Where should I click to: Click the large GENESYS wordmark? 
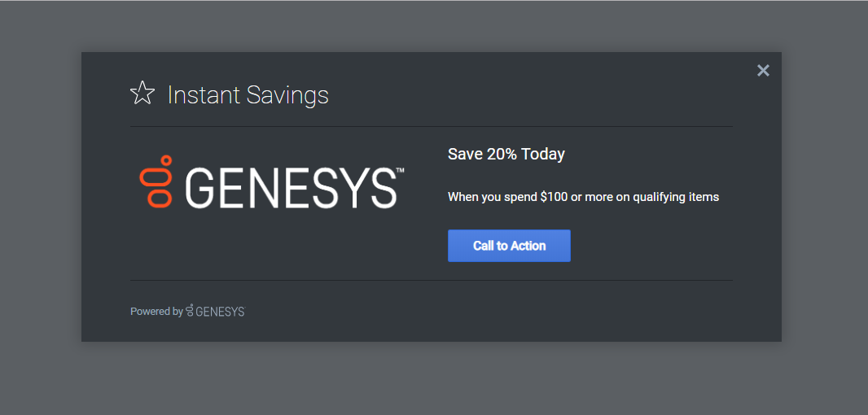point(291,188)
